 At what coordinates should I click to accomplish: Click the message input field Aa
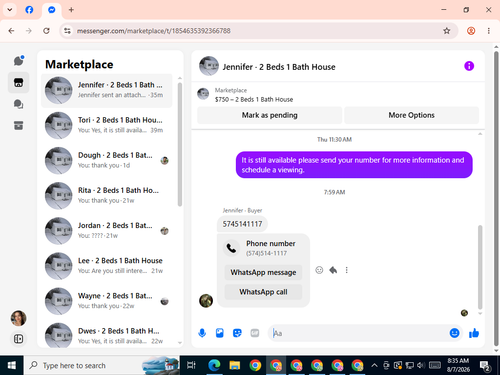point(358,333)
